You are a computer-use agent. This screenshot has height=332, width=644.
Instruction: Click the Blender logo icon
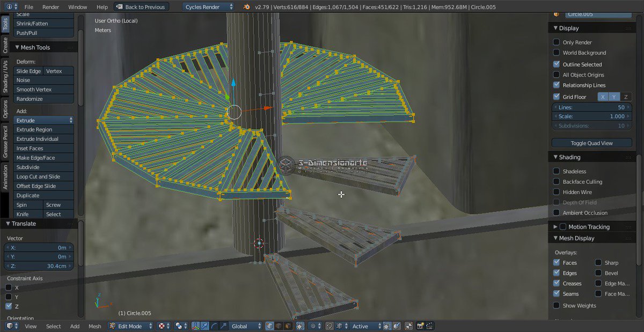pyautogui.click(x=246, y=7)
